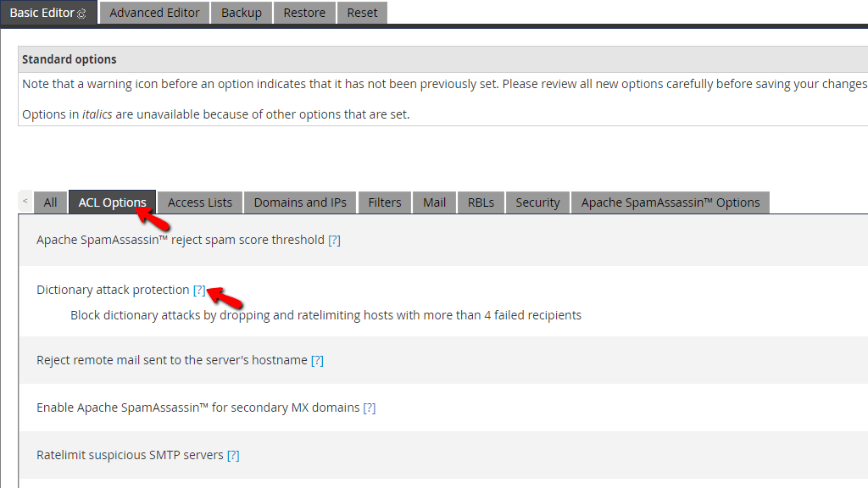Show the All options tab

coord(50,202)
